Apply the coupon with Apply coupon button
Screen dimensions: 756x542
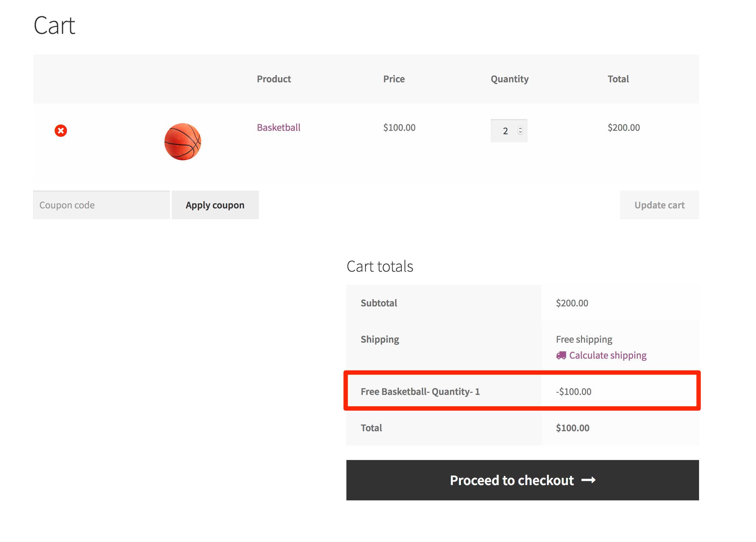click(x=215, y=205)
